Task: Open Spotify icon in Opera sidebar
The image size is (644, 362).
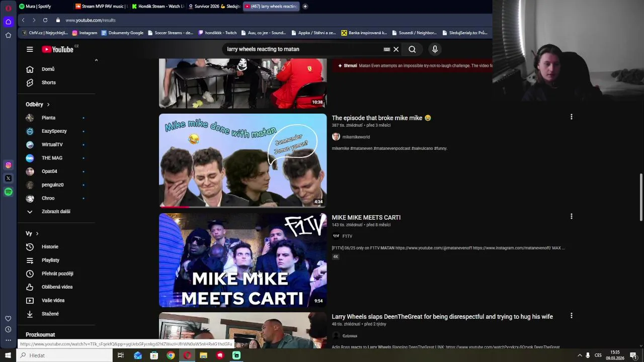Action: pos(8,192)
